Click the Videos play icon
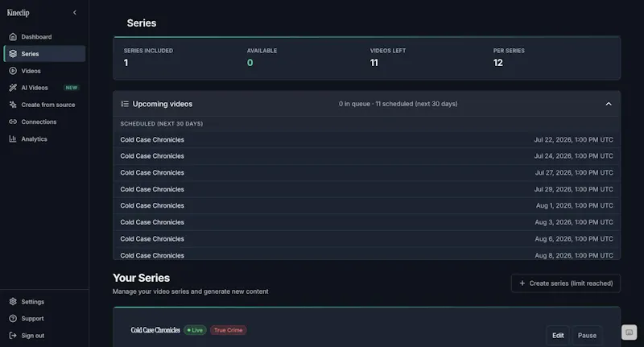The image size is (644, 347). click(13, 71)
